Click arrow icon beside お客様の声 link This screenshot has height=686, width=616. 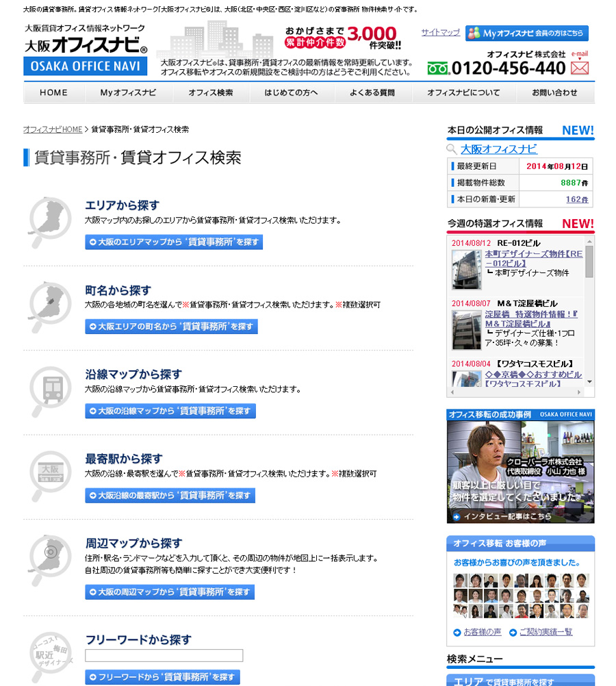coord(457,632)
